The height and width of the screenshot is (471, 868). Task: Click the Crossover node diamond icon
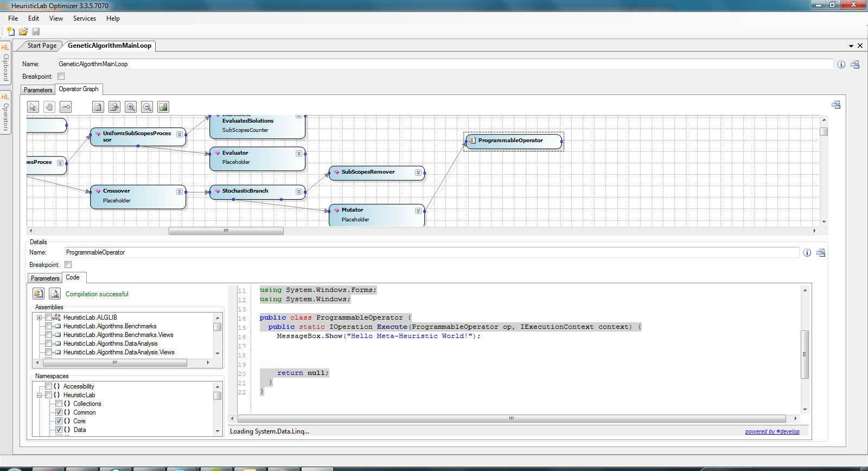pos(98,191)
